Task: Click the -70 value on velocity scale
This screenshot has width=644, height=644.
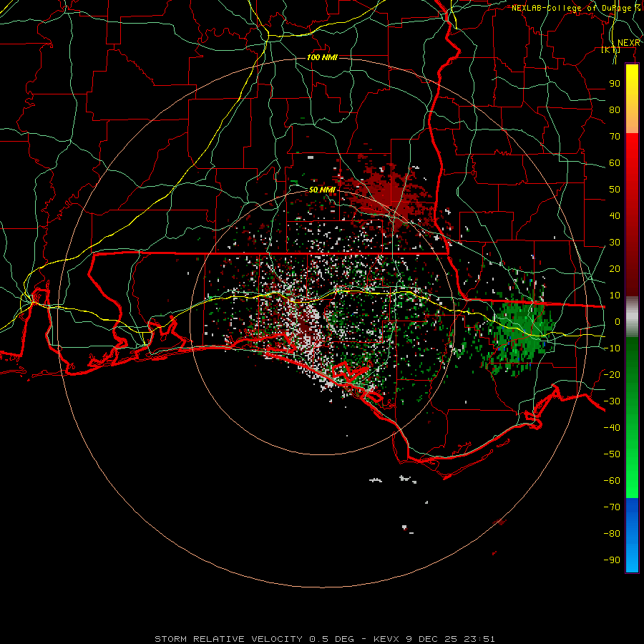Action: 612,507
